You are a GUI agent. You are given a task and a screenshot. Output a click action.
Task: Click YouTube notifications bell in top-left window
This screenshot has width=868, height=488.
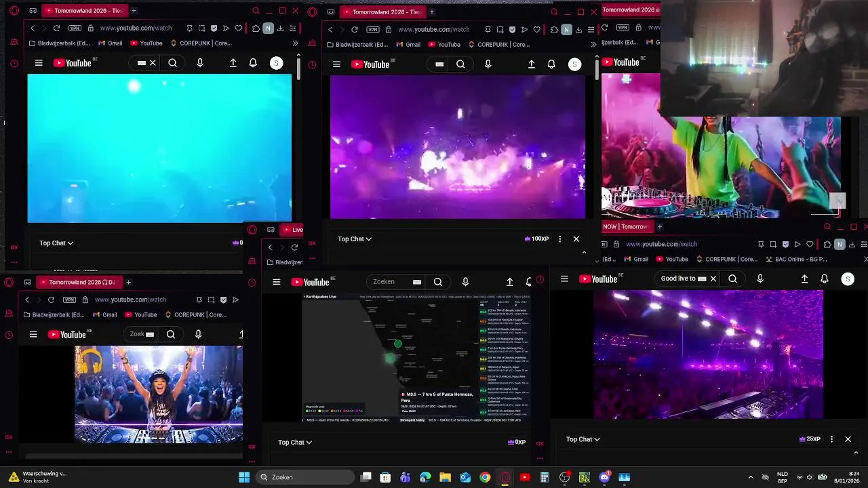(253, 63)
